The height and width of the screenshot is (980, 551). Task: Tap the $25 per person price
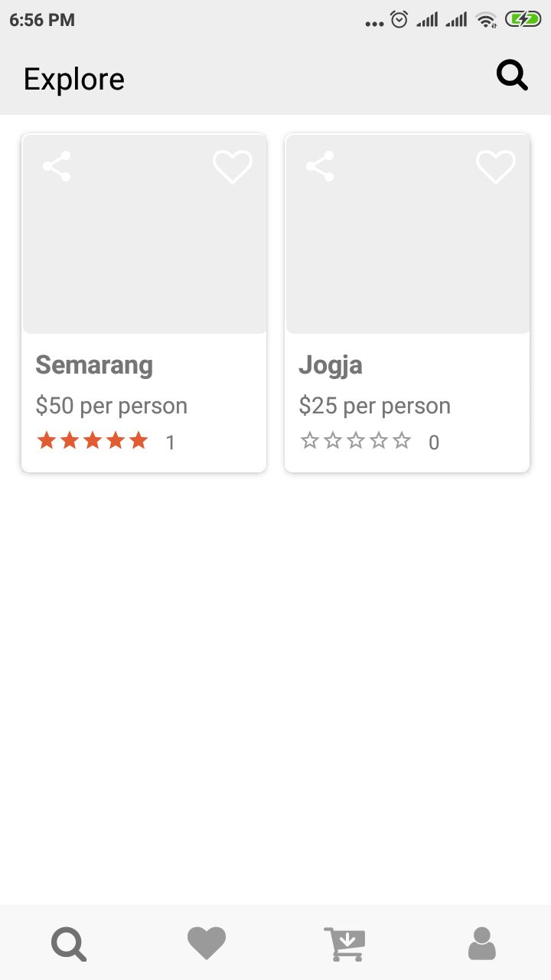point(375,406)
